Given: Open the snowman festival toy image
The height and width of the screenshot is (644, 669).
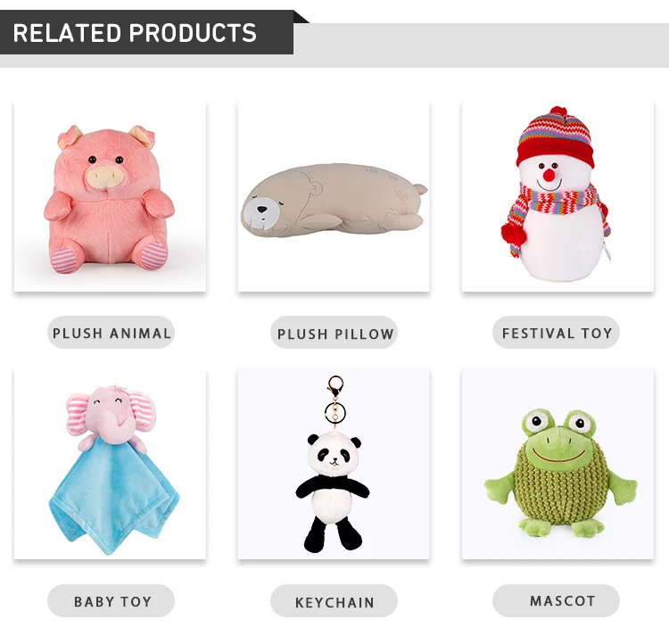Looking at the screenshot, I should pyautogui.click(x=557, y=197).
